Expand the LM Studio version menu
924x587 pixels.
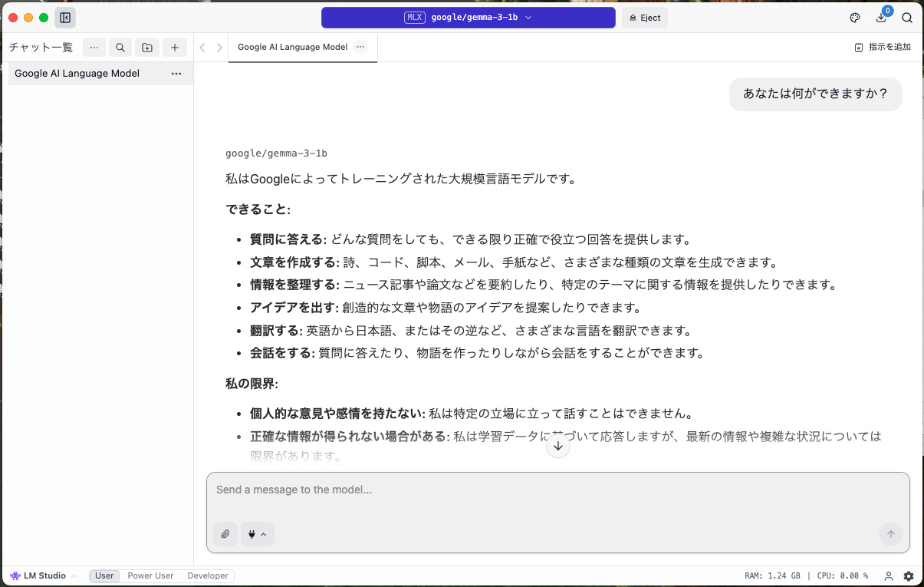click(44, 575)
